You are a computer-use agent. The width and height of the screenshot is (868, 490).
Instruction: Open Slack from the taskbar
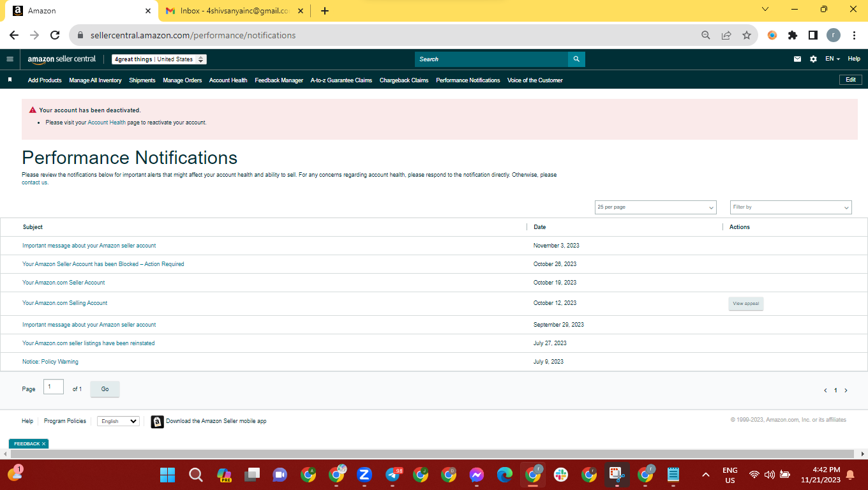pyautogui.click(x=561, y=475)
